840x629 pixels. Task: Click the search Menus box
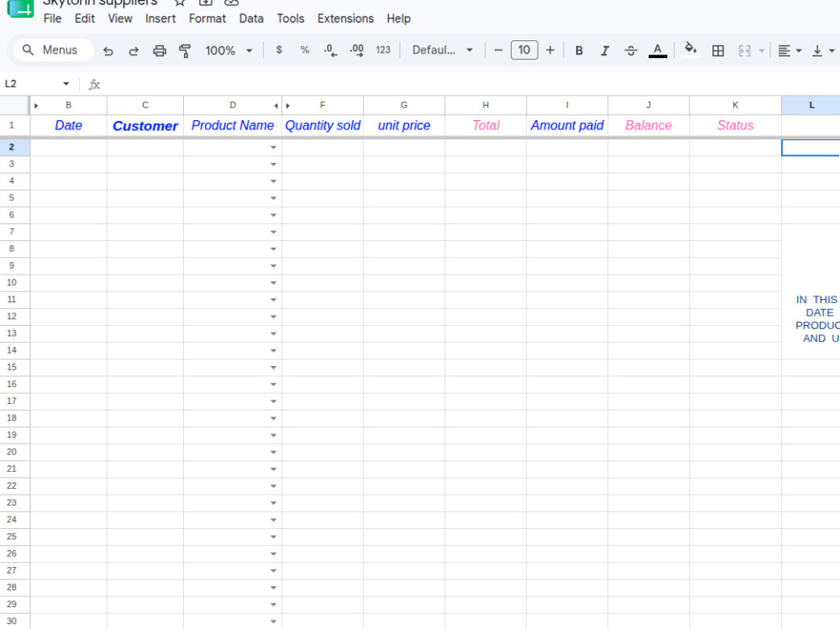coord(54,50)
